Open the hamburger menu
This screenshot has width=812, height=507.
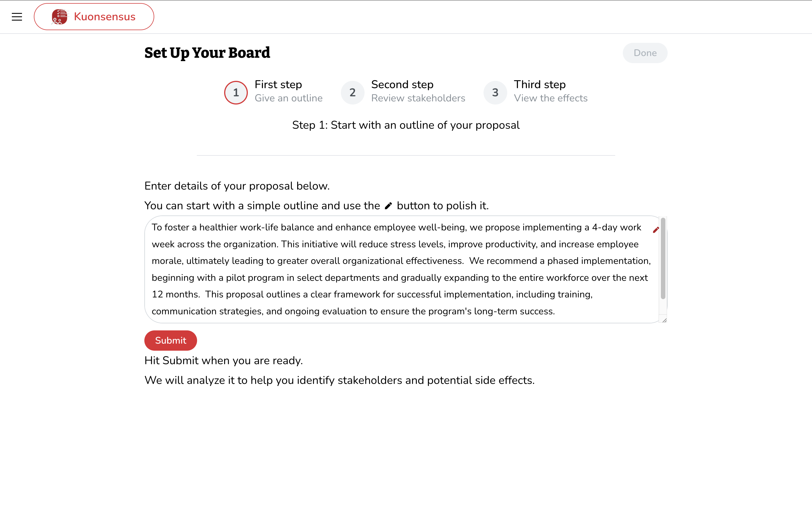click(17, 17)
